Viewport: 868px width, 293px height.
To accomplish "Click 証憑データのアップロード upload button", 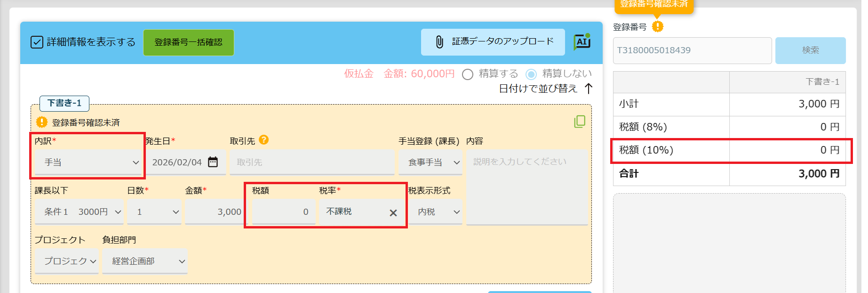I will [493, 42].
